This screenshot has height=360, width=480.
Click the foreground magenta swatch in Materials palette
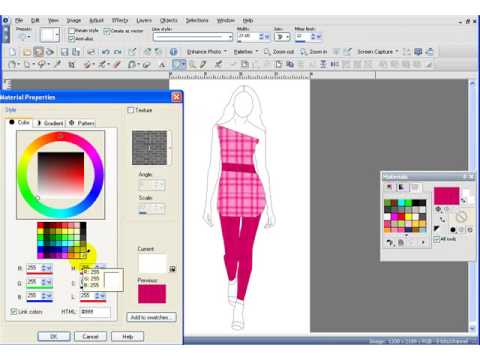coord(447,196)
